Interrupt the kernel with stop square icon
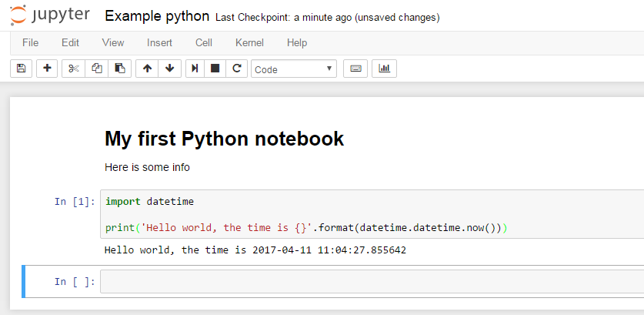644x315 pixels. (215, 69)
